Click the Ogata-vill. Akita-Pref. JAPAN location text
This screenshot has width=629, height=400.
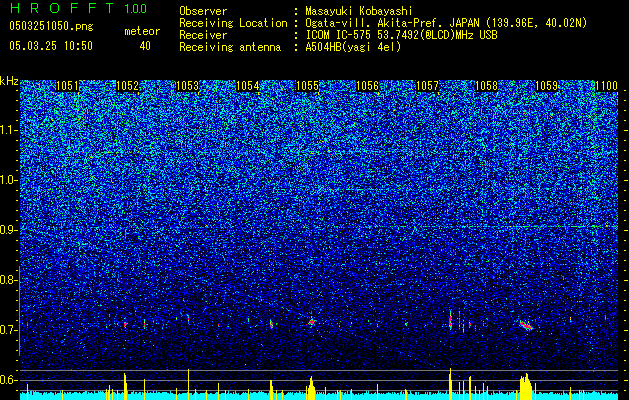pyautogui.click(x=446, y=23)
